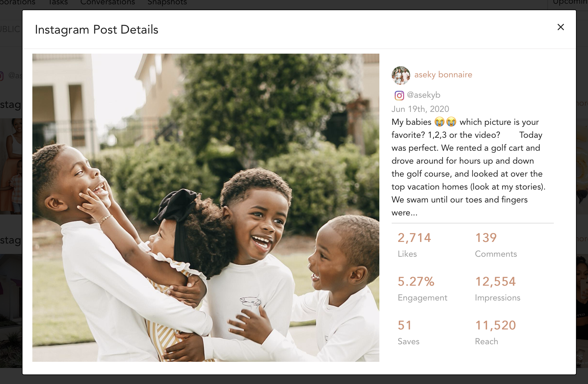
Task: Click the 51 saves value
Action: coord(405,325)
